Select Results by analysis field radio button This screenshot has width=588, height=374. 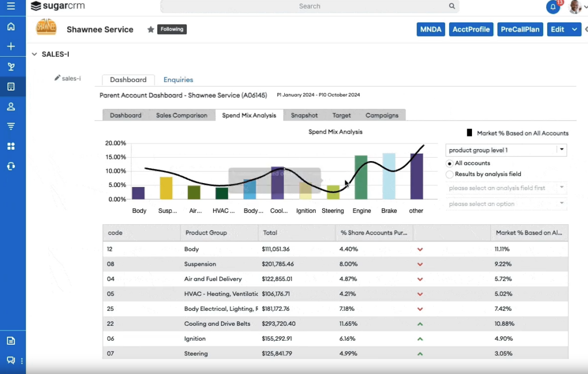pyautogui.click(x=450, y=174)
